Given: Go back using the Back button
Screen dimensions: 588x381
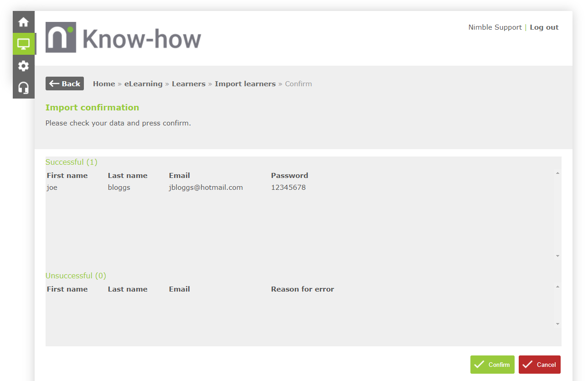Looking at the screenshot, I should tap(65, 84).
